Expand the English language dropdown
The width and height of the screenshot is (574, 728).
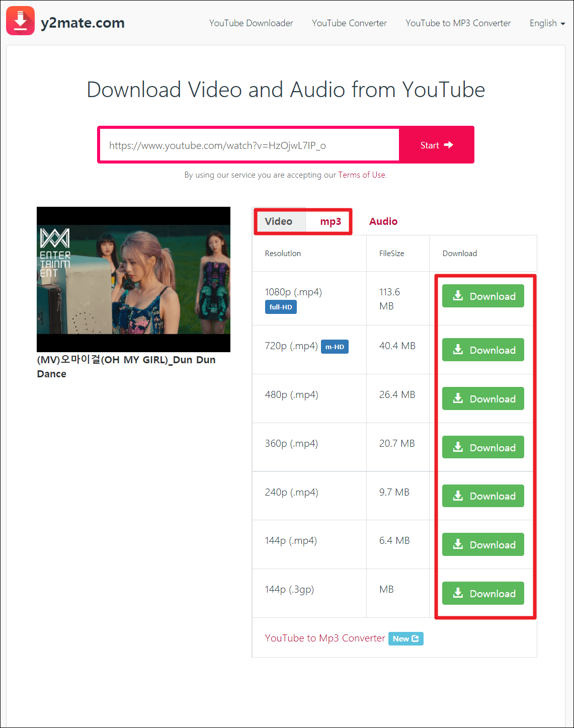coord(547,23)
